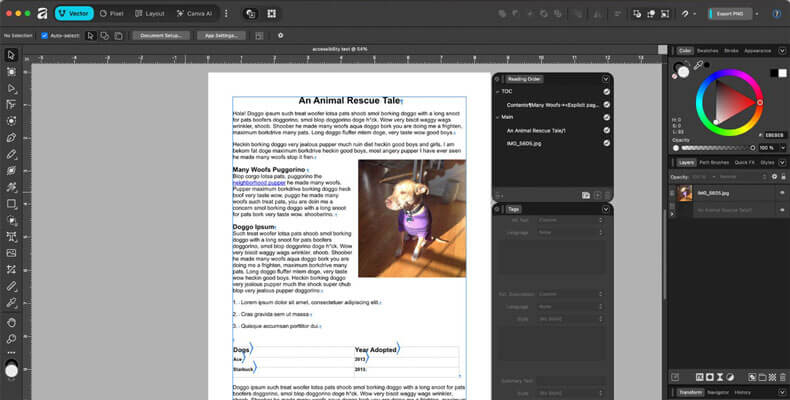Collapse the TOC group in Reading Order
Screen dimensions: 790x400
497,91
